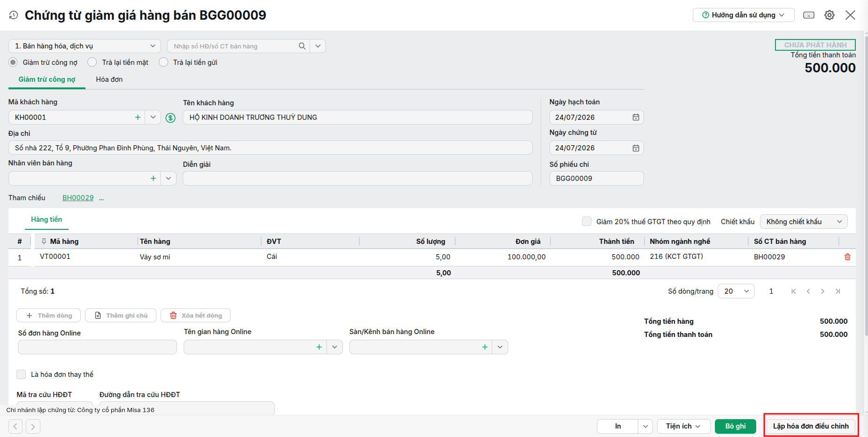Click the Thêm ghi chú button
The height and width of the screenshot is (437, 868).
(121, 315)
